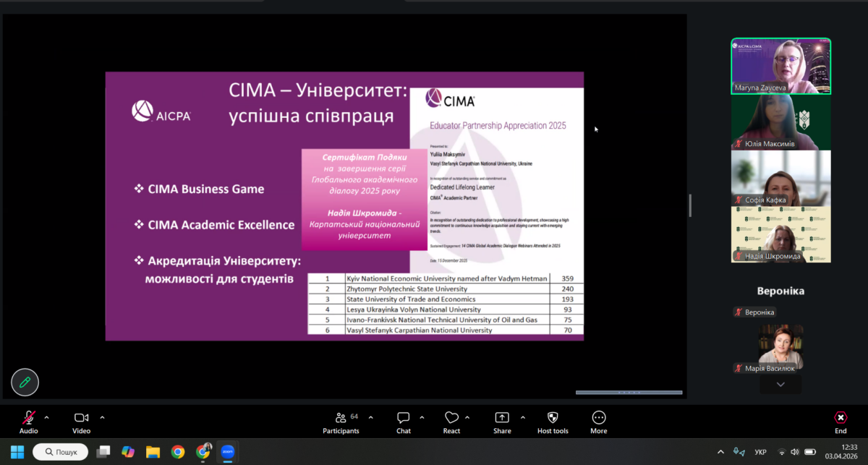Expand the chevron next to Participants

[371, 417]
